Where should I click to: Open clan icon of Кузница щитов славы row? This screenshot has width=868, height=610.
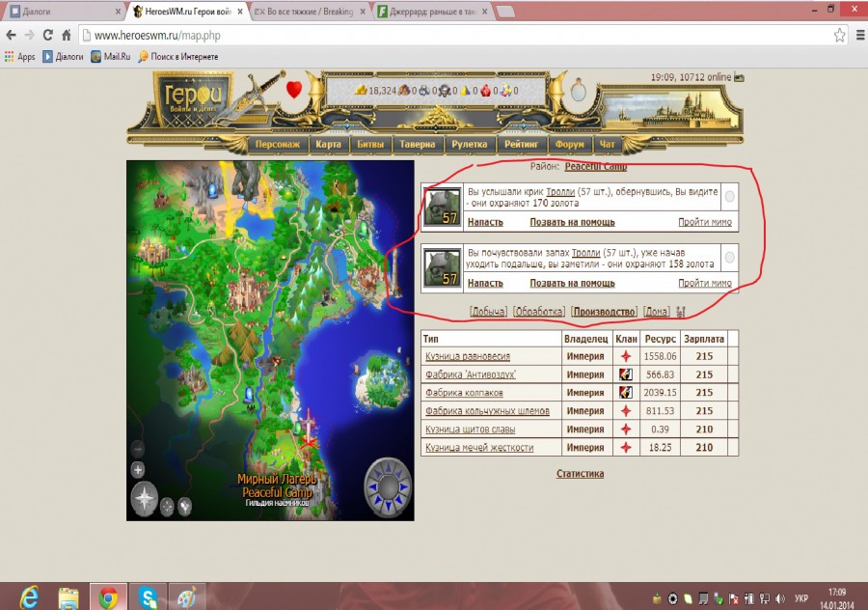coord(626,429)
